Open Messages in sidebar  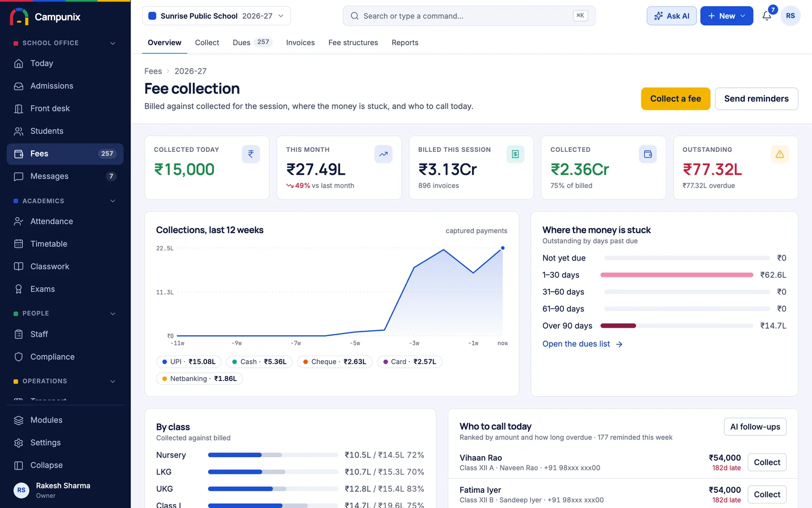(65, 176)
